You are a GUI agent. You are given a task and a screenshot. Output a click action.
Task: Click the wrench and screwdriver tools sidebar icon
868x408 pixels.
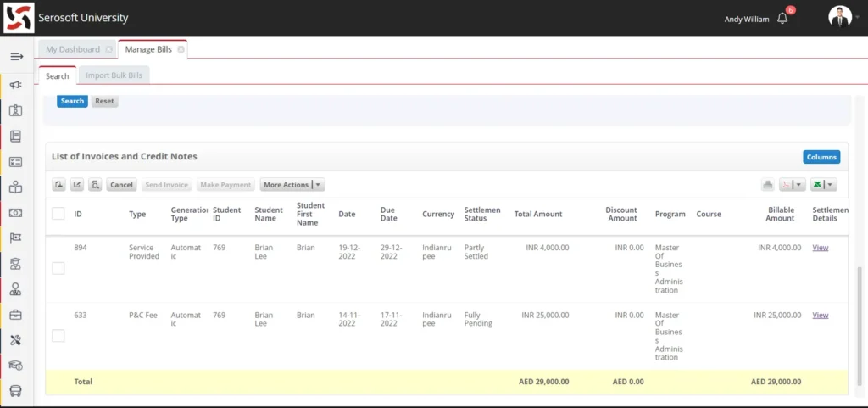(x=16, y=340)
